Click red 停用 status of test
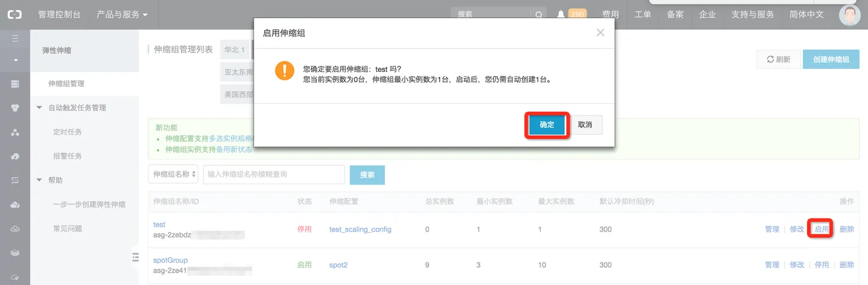This screenshot has width=868, height=285. point(304,229)
